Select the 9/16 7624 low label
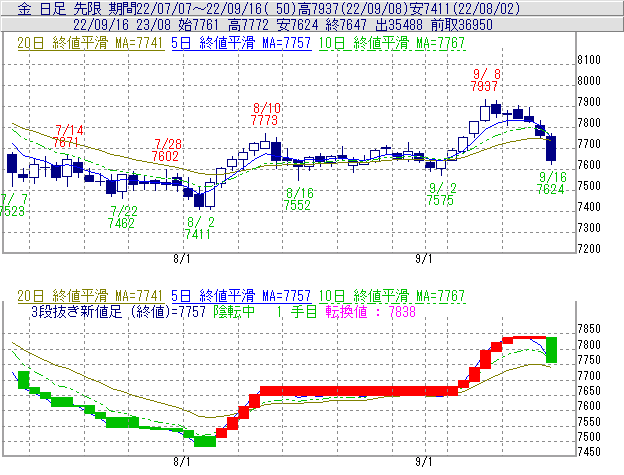This screenshot has width=624, height=475. (552, 183)
